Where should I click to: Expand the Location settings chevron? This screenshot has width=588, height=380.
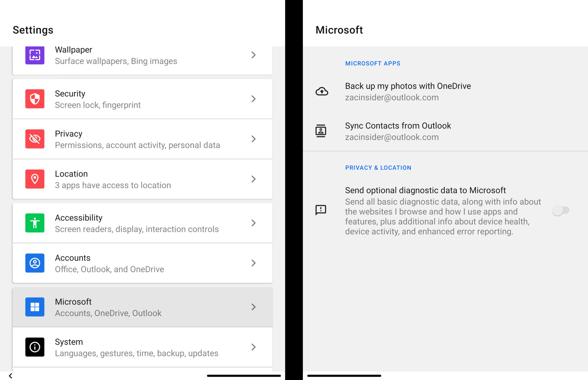point(253,179)
